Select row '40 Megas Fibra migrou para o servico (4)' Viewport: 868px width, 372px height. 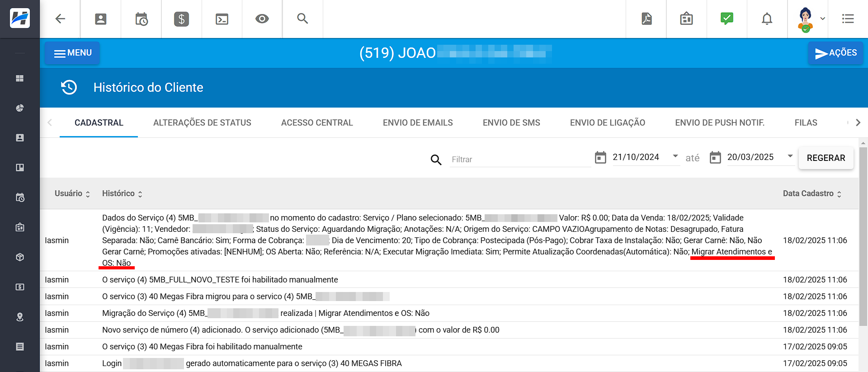tap(449, 297)
